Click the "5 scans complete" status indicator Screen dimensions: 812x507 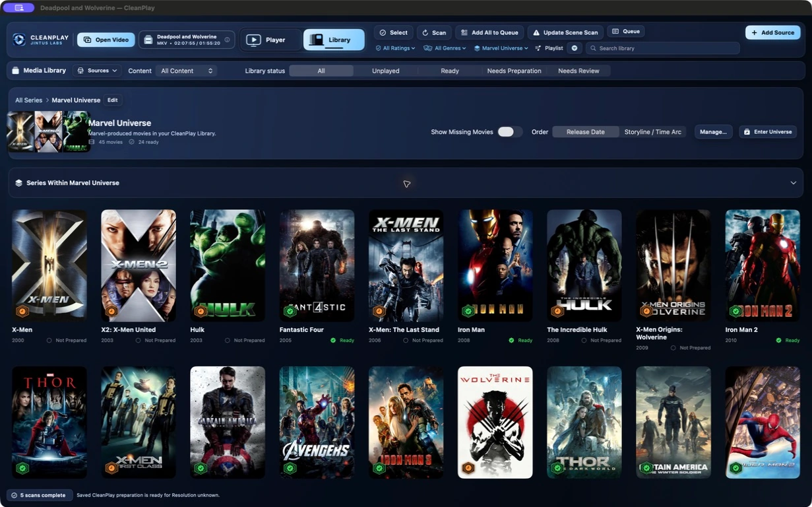[40, 495]
